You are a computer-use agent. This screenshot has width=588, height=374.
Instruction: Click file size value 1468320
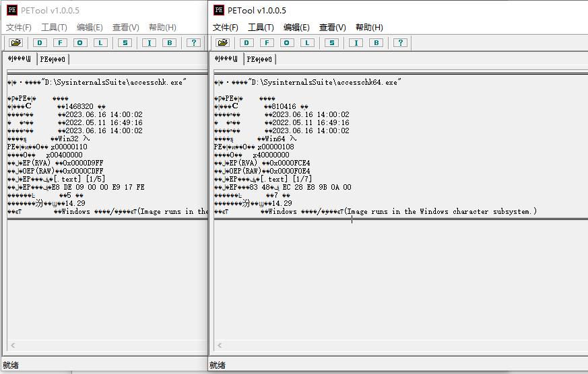tap(79, 107)
